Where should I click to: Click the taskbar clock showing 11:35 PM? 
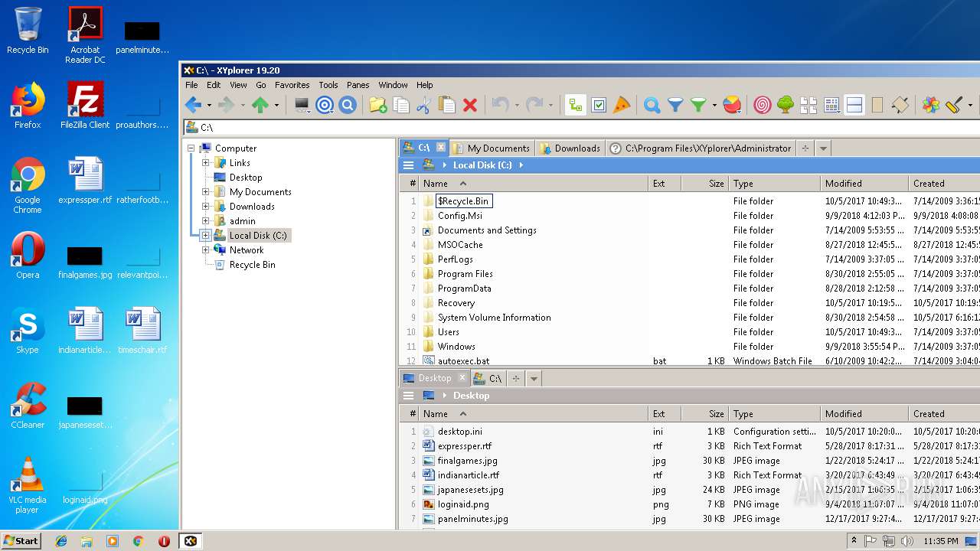click(941, 541)
